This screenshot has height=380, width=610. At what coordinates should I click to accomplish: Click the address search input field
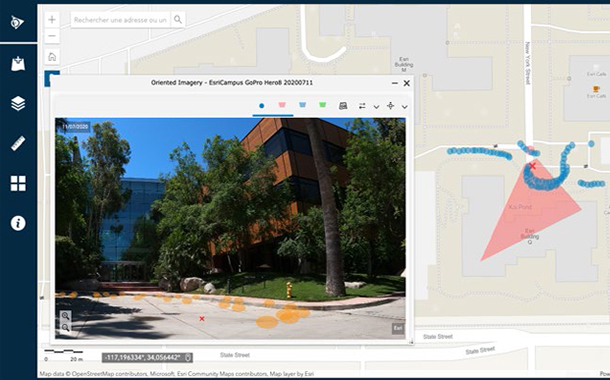[x=120, y=19]
